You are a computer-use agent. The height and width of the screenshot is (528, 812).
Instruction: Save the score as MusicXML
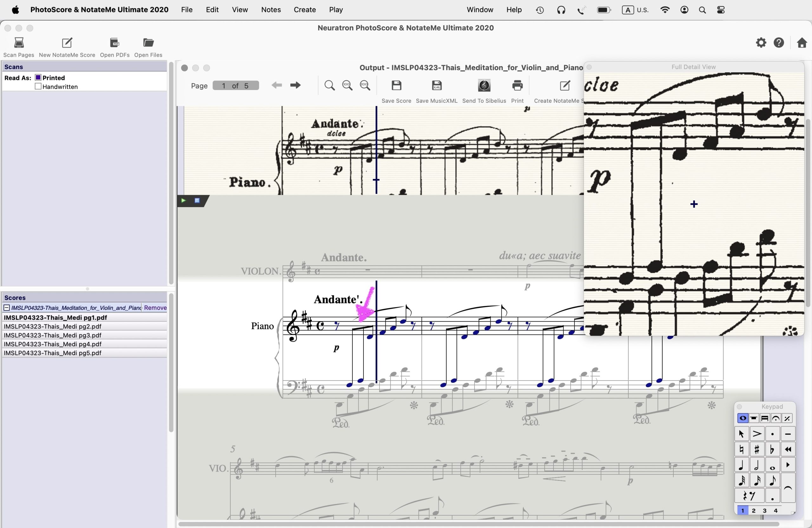click(x=436, y=86)
